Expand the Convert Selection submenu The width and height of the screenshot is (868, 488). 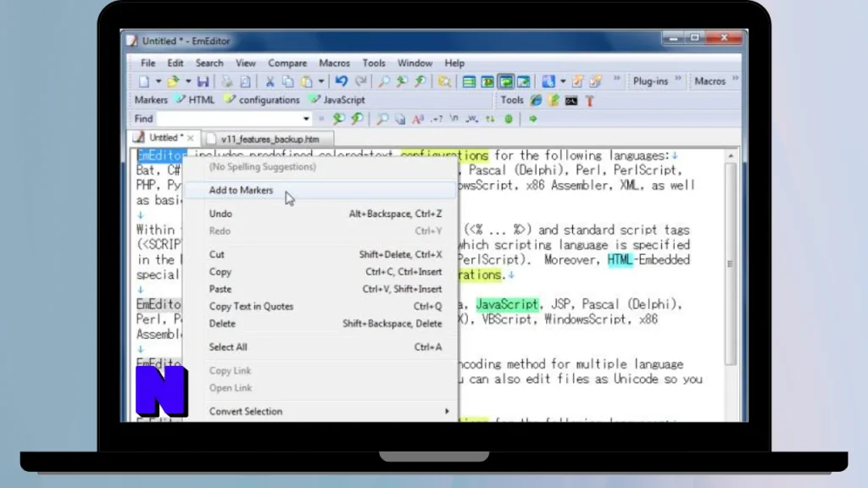pyautogui.click(x=447, y=412)
